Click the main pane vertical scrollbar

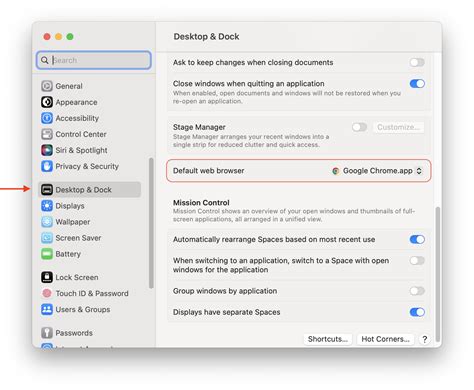[x=438, y=273]
